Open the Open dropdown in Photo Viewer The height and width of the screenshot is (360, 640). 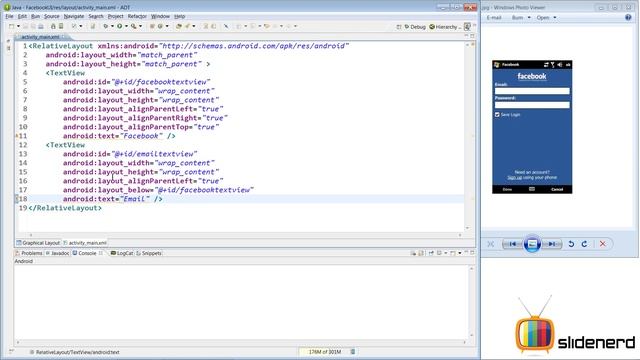pos(547,18)
